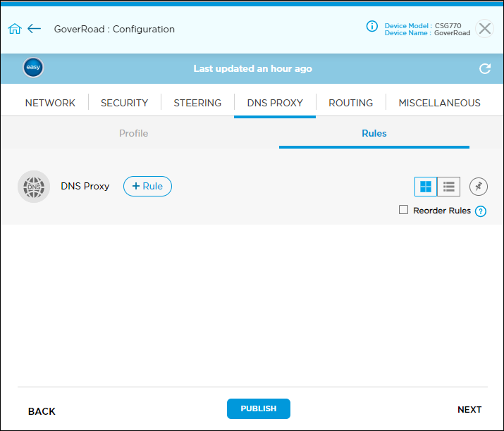This screenshot has height=431, width=504.
Task: Click the device info icon
Action: pyautogui.click(x=372, y=26)
